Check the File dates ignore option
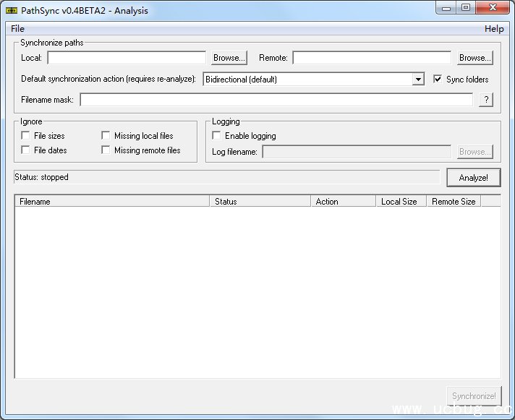Screen dimensions: 515x420 [x=26, y=150]
